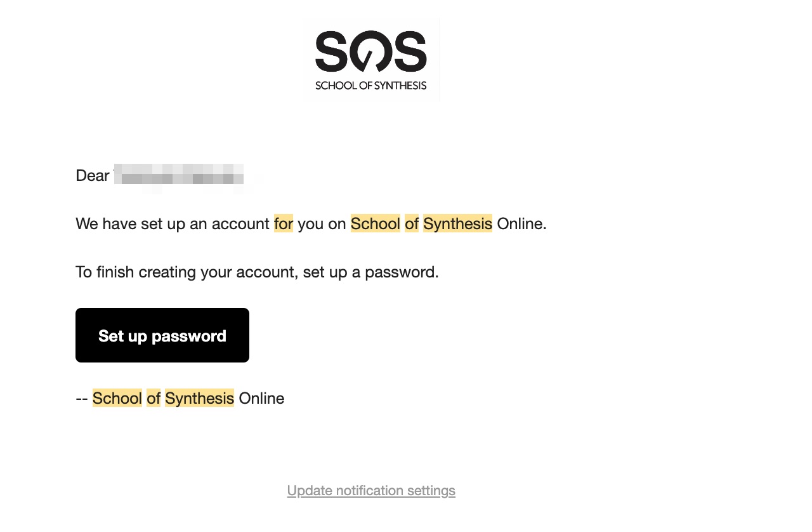Select highlighted "School" in the account sentence

(375, 224)
